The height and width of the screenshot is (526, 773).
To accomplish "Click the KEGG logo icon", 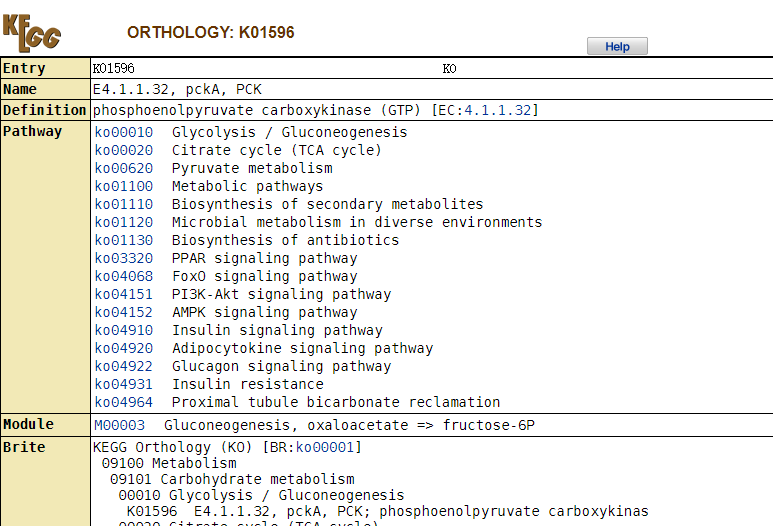I will tap(32, 33).
